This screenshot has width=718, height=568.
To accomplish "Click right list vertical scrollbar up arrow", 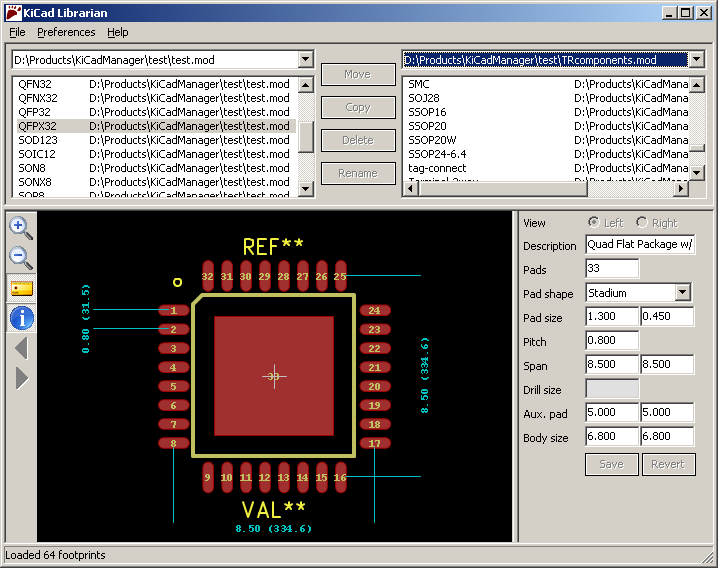I will pos(696,85).
